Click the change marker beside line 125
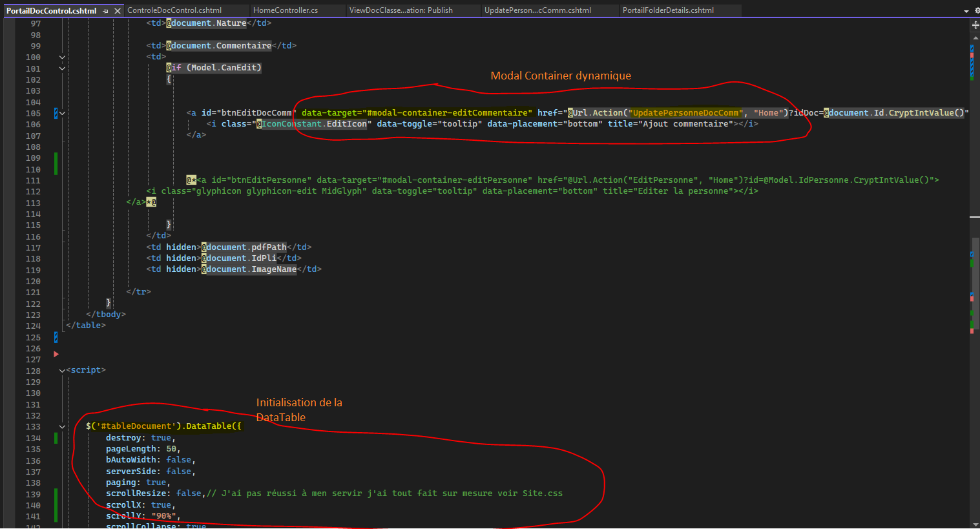980x529 pixels. pos(56,337)
